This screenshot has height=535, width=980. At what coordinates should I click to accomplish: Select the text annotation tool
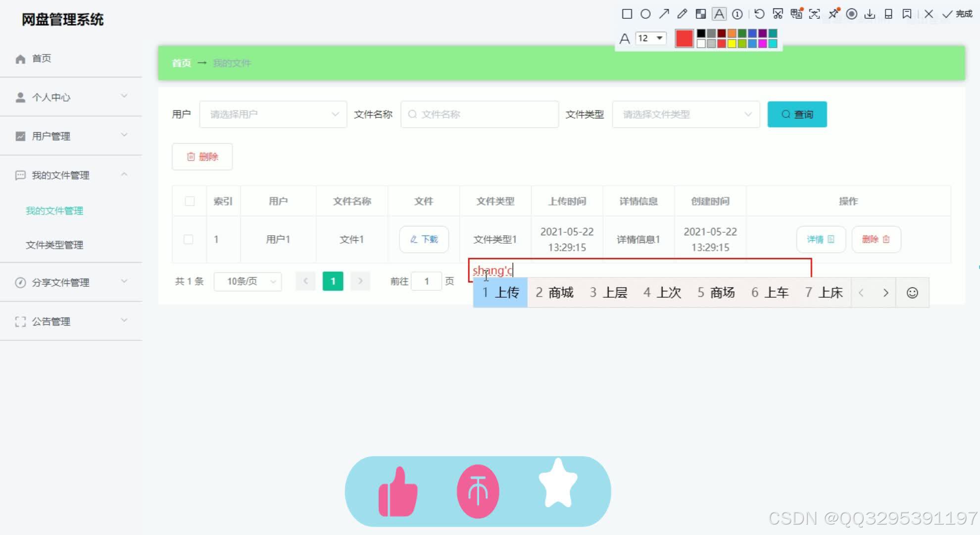click(719, 14)
